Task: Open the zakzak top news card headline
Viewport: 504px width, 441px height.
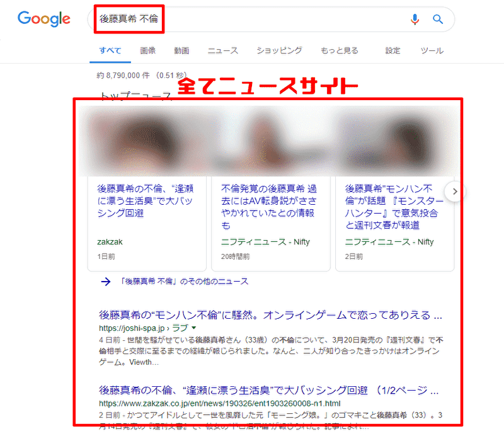Action: (x=146, y=200)
